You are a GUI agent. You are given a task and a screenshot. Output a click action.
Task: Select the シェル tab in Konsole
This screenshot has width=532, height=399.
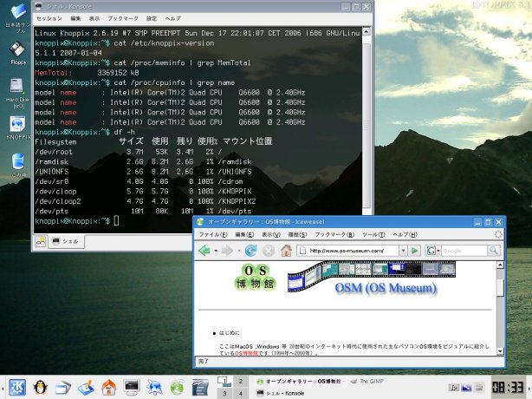[66, 241]
